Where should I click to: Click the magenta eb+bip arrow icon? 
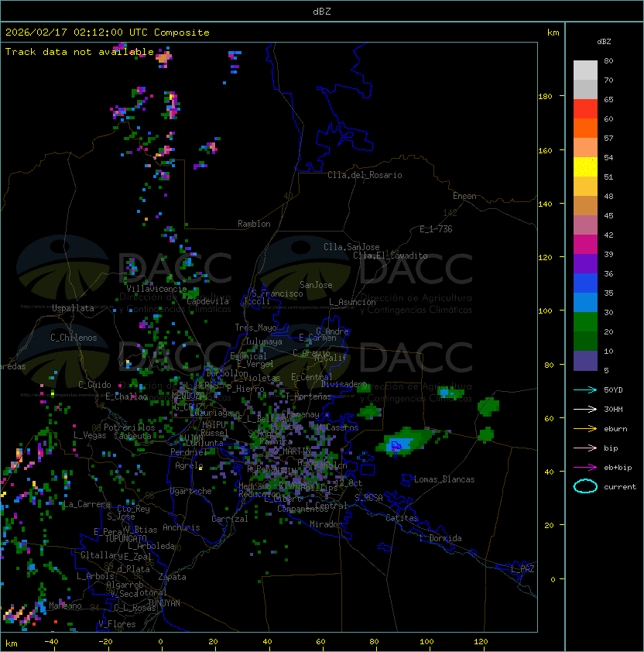tap(585, 468)
